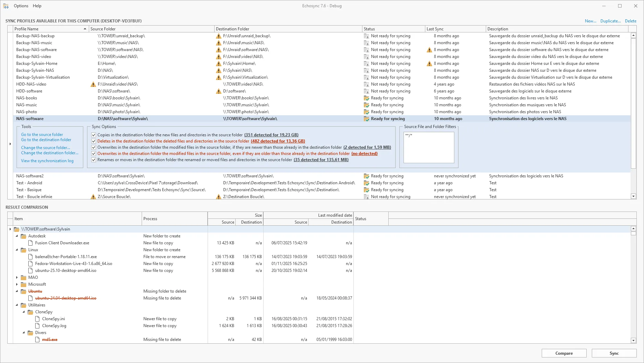Click the warning icon in Backup-NAS-software's Last Sync column
This screenshot has width=644, height=363.
(429, 50)
